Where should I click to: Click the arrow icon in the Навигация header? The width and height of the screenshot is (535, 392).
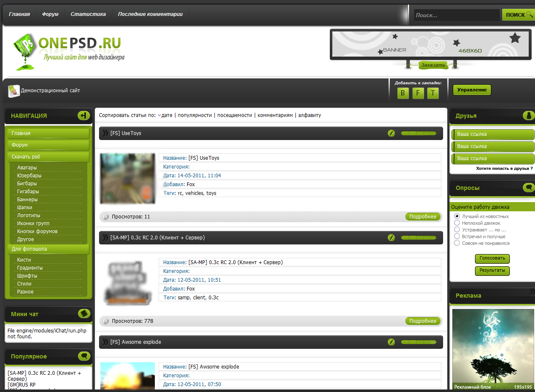pyautogui.click(x=84, y=116)
